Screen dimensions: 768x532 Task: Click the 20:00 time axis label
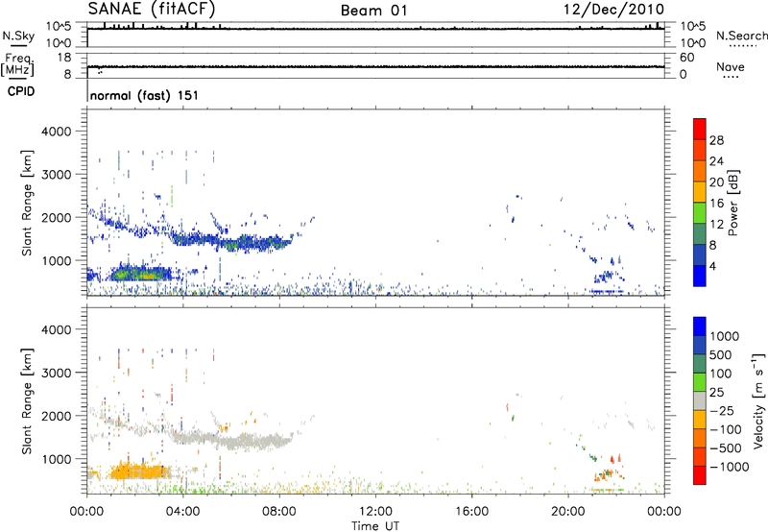pos(568,512)
